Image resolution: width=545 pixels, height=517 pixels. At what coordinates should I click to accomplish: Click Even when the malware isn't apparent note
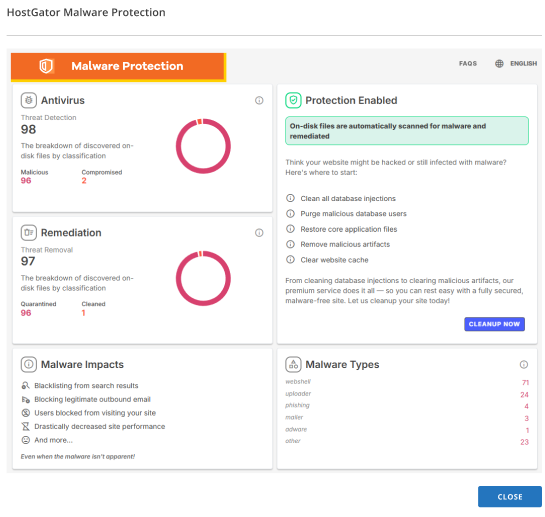click(x=78, y=457)
